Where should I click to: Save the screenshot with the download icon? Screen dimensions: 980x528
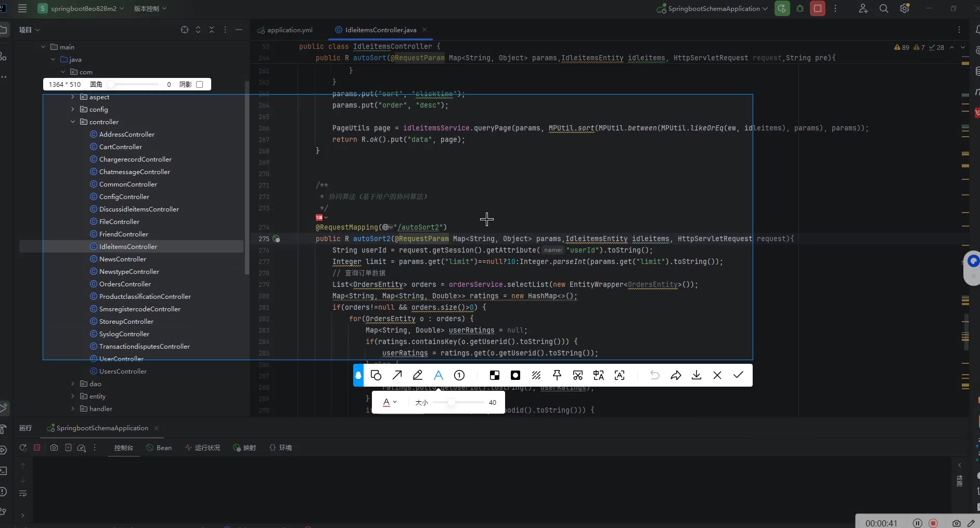tap(697, 375)
